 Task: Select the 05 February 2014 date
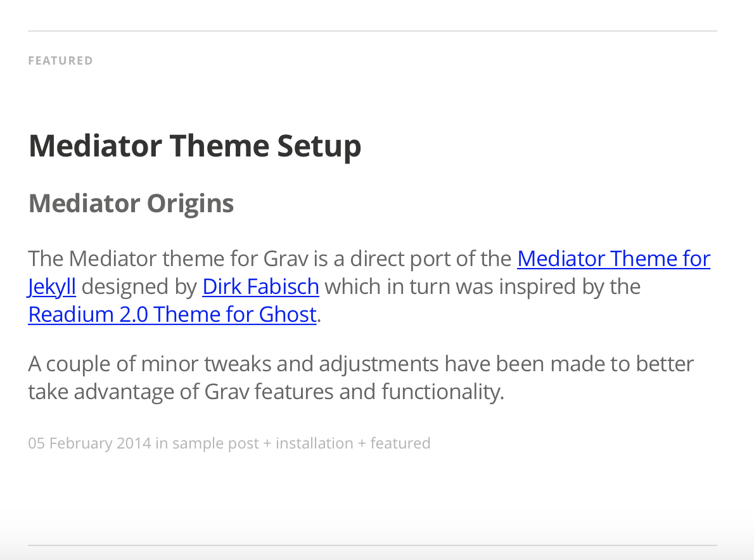[89, 443]
